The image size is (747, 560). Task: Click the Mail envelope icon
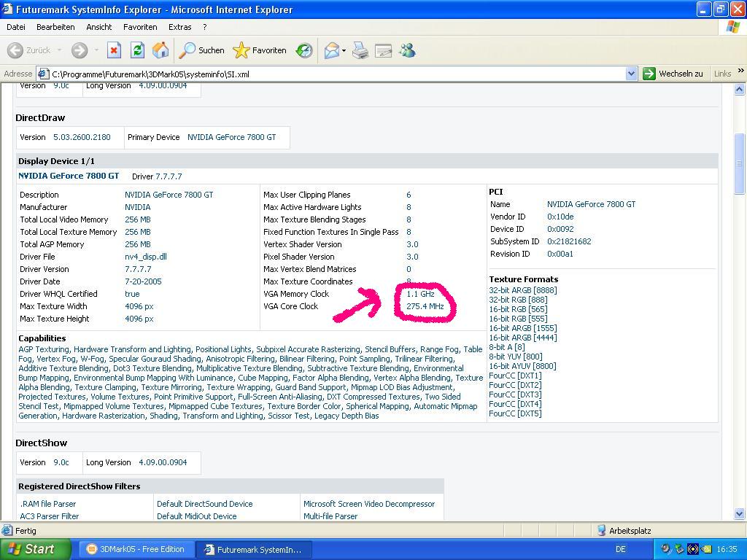pyautogui.click(x=332, y=50)
